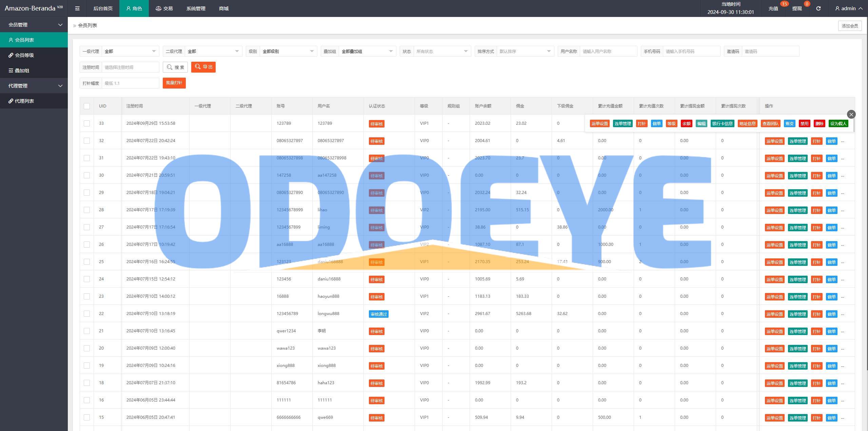
Task: Open 叠加组 in the sidebar
Action: point(34,71)
